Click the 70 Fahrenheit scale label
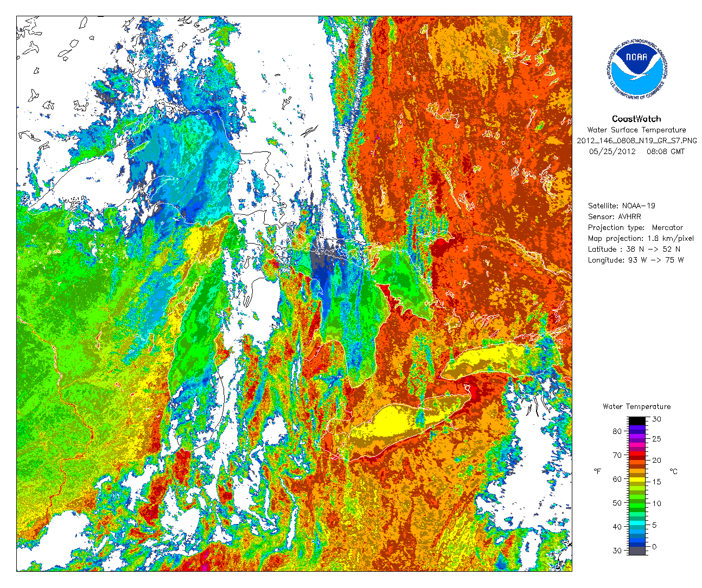 [x=617, y=456]
